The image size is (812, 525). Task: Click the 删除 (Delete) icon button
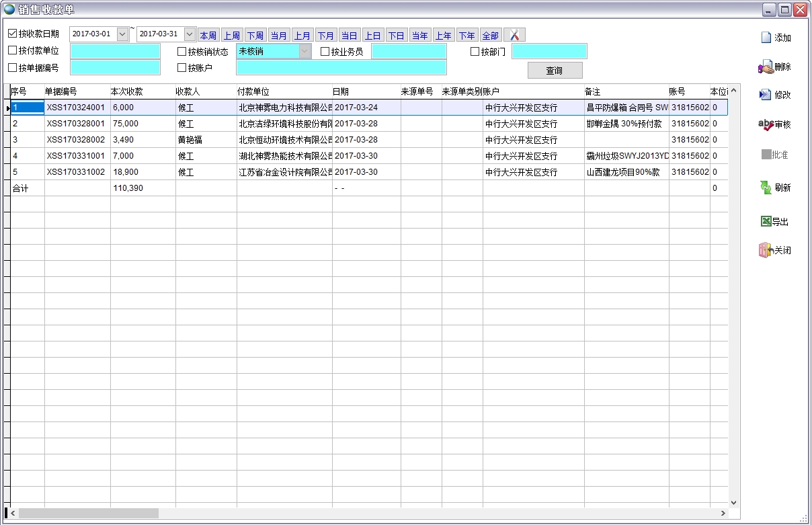pos(766,67)
